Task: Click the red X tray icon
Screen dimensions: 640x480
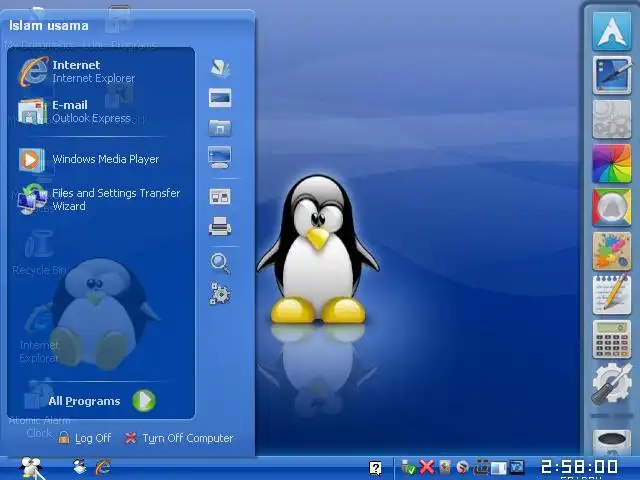Action: click(427, 467)
